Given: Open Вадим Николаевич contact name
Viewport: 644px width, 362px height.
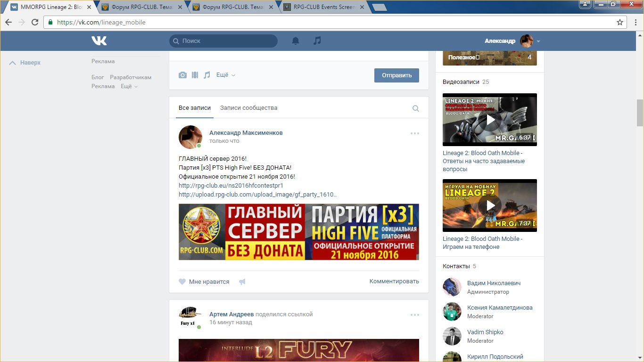Looking at the screenshot, I should coord(494,283).
